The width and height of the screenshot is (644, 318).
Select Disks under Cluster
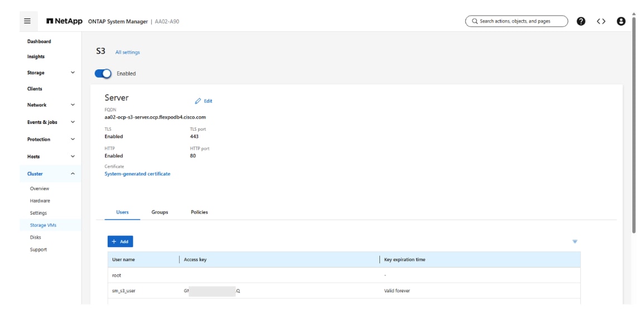tap(35, 238)
